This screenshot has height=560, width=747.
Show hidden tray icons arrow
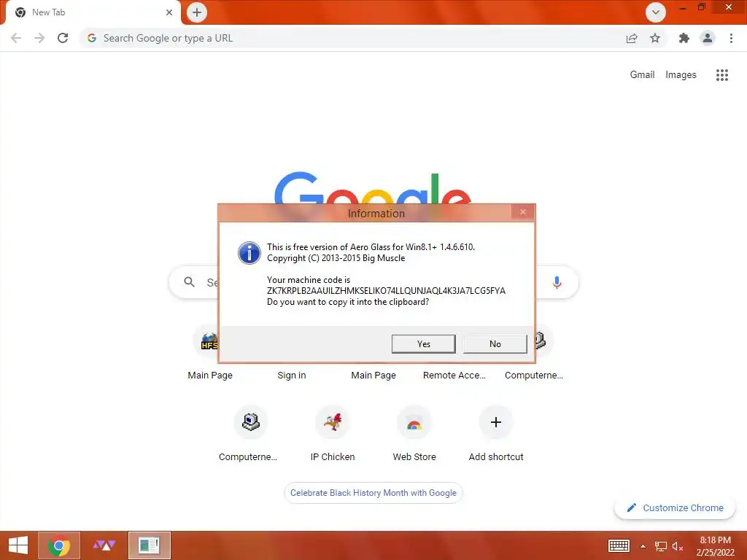click(643, 546)
